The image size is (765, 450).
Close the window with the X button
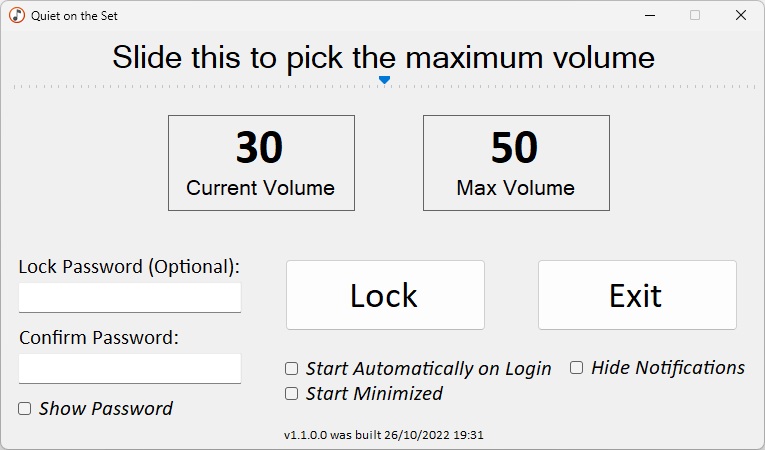(x=741, y=16)
